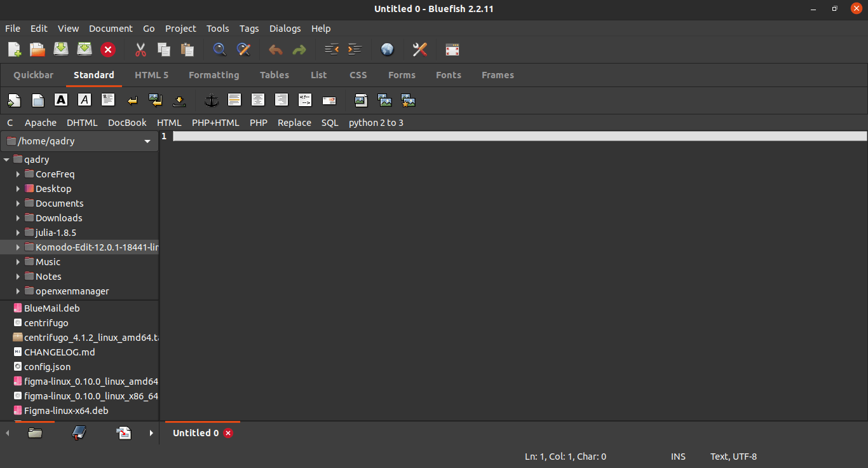Expand the openxenmanager folder arrow
The height and width of the screenshot is (468, 868).
click(18, 291)
